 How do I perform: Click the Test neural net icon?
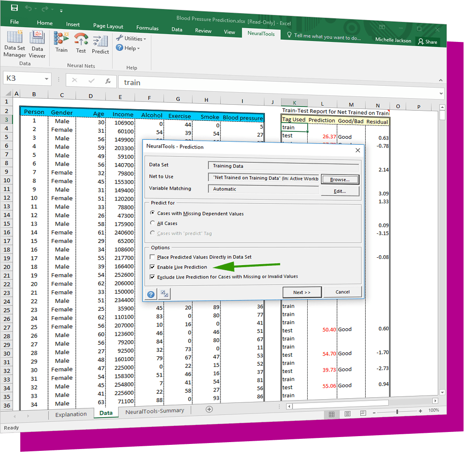[x=81, y=43]
